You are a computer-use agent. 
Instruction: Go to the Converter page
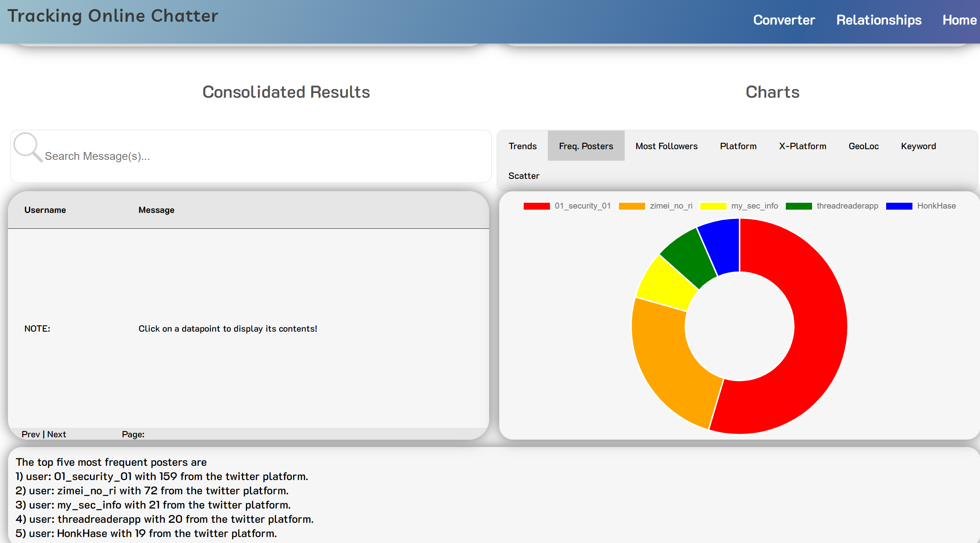[x=784, y=20]
